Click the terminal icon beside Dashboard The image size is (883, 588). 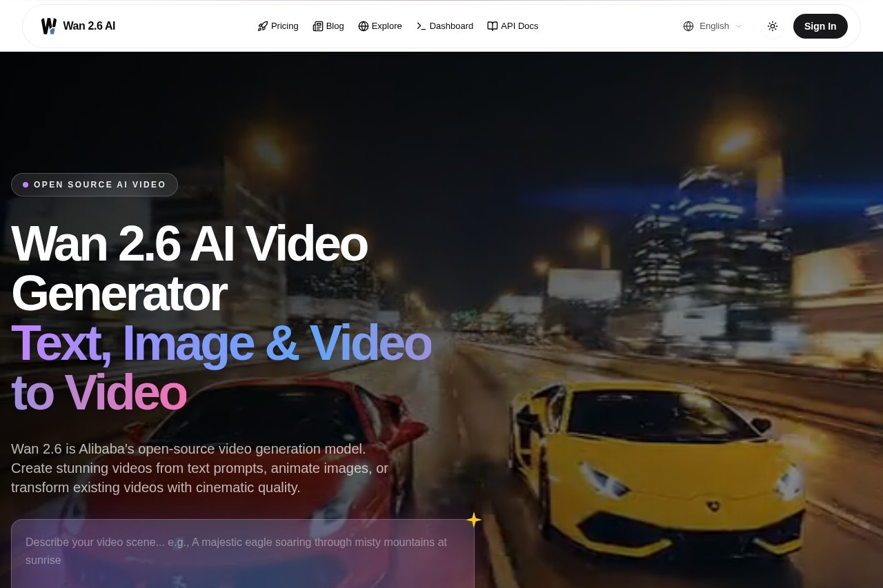coord(421,26)
